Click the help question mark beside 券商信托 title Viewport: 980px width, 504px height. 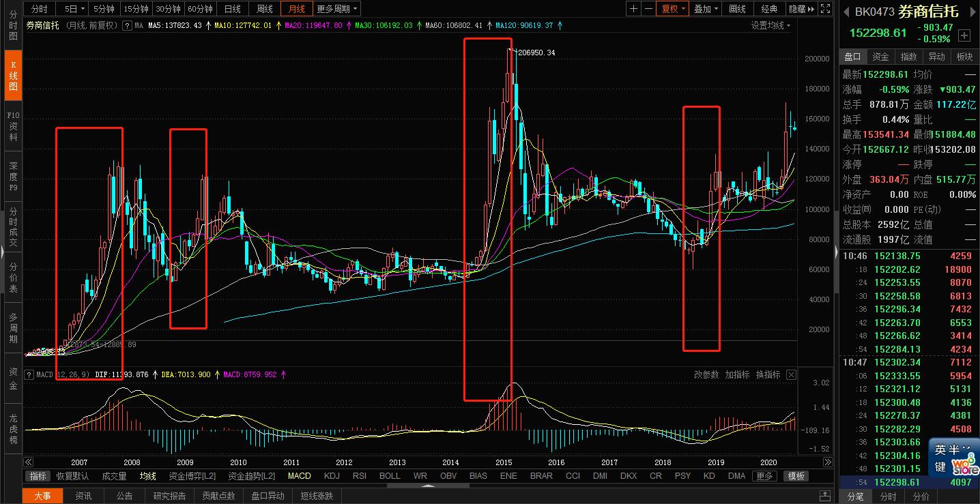127,25
